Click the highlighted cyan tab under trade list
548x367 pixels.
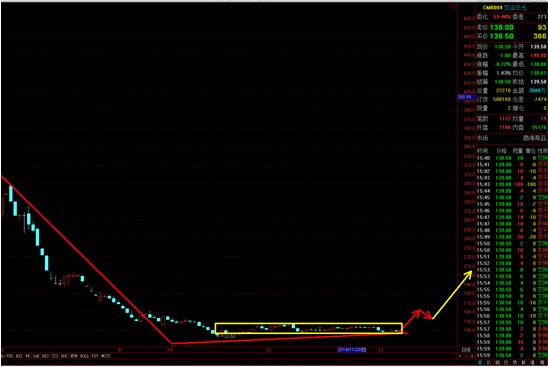coord(480,362)
